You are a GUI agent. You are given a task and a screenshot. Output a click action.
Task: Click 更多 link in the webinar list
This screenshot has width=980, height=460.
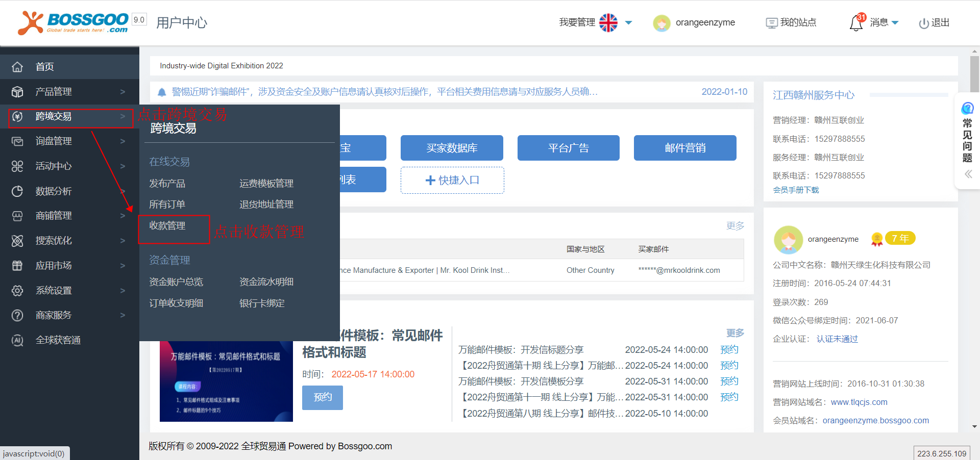736,333
